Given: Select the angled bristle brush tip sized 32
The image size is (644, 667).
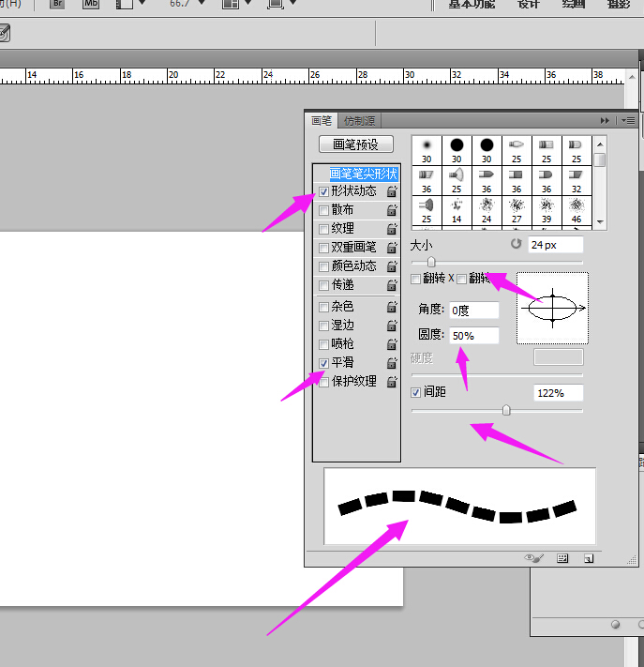Looking at the screenshot, I should 577,181.
